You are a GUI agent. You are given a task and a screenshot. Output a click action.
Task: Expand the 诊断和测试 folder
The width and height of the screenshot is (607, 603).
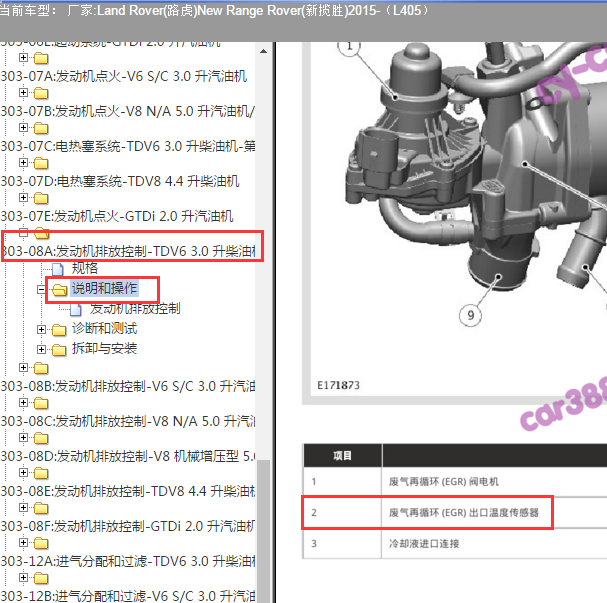coord(41,329)
